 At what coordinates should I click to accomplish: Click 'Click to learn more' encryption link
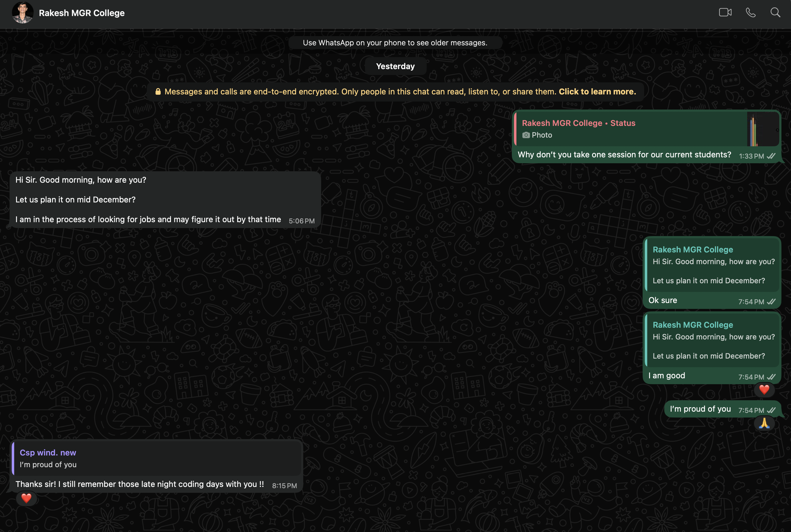(x=597, y=92)
